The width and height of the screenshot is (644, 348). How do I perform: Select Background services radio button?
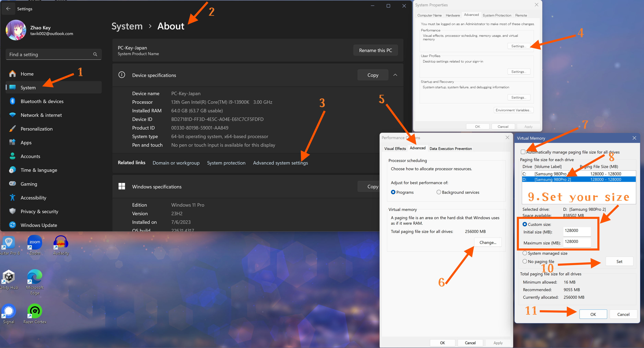point(458,192)
